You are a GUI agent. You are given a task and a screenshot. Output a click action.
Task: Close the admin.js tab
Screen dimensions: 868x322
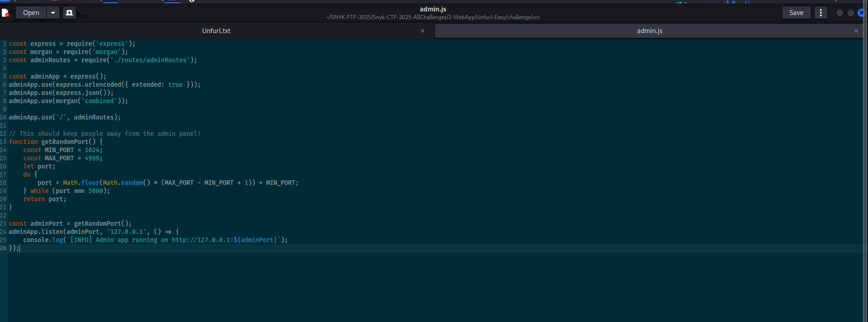tap(856, 31)
